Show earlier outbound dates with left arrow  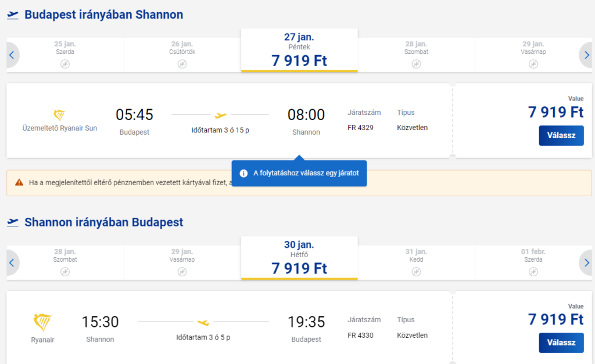(13, 55)
